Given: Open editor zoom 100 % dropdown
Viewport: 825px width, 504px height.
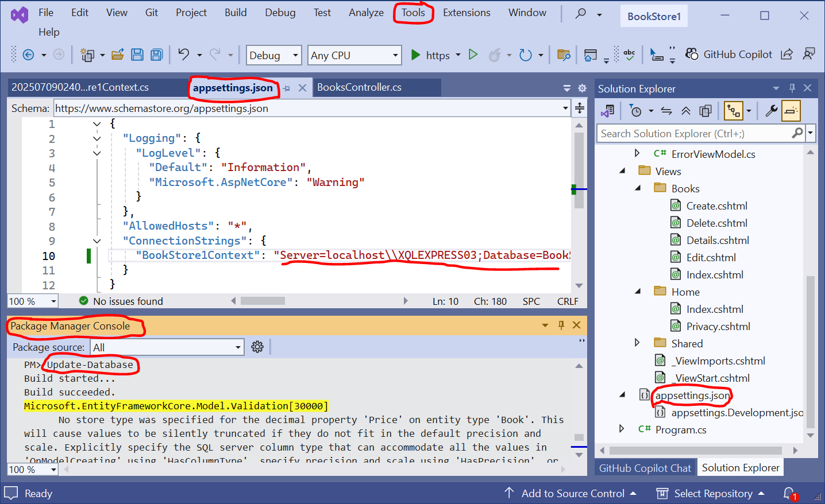Looking at the screenshot, I should 33,301.
